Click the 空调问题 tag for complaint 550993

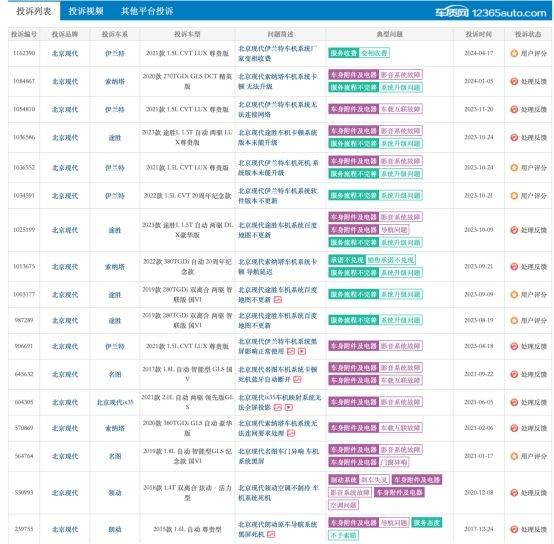coord(343,505)
